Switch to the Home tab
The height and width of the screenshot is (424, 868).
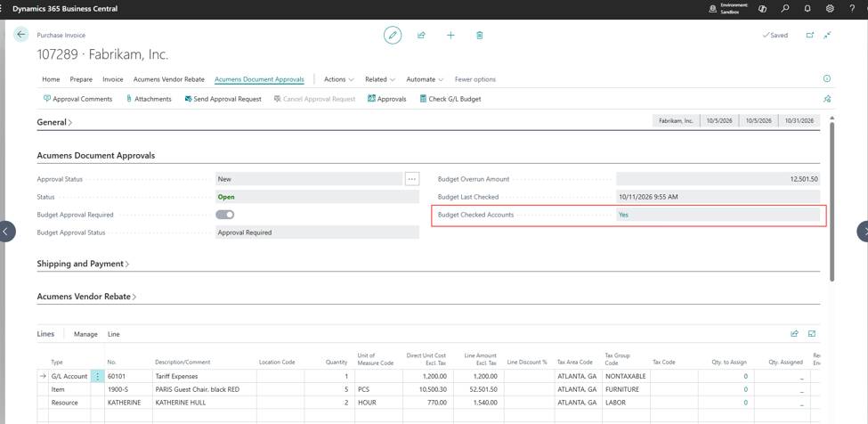point(51,79)
